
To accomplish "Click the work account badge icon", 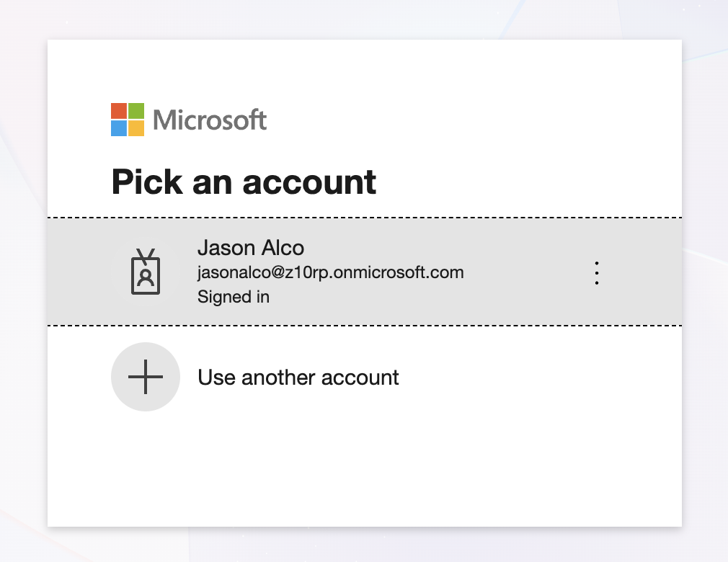I will (146, 272).
